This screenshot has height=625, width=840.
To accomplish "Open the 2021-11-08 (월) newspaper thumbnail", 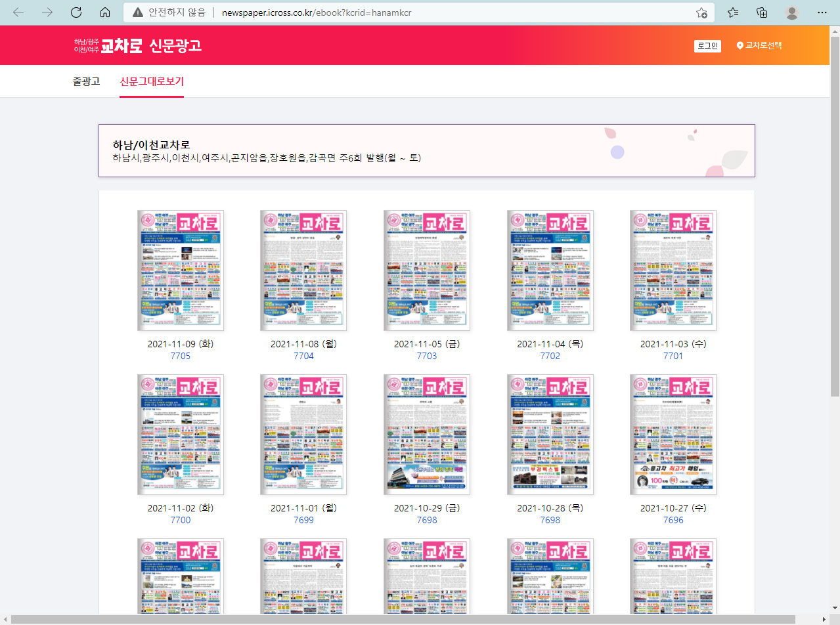I will tap(303, 270).
